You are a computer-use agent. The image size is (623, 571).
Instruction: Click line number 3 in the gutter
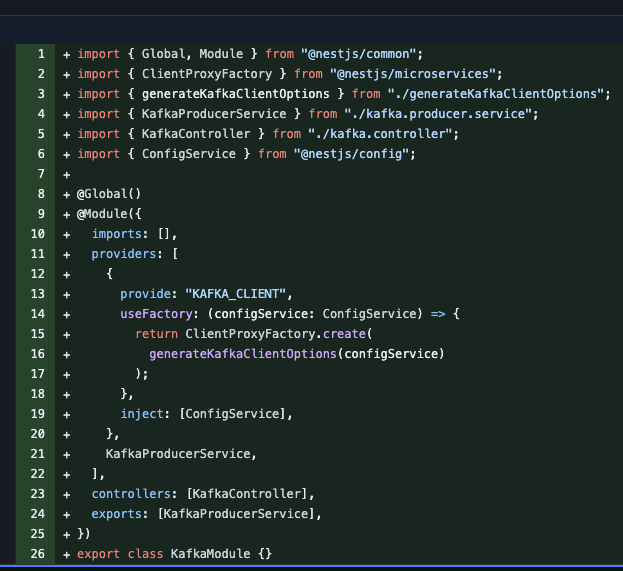point(41,94)
